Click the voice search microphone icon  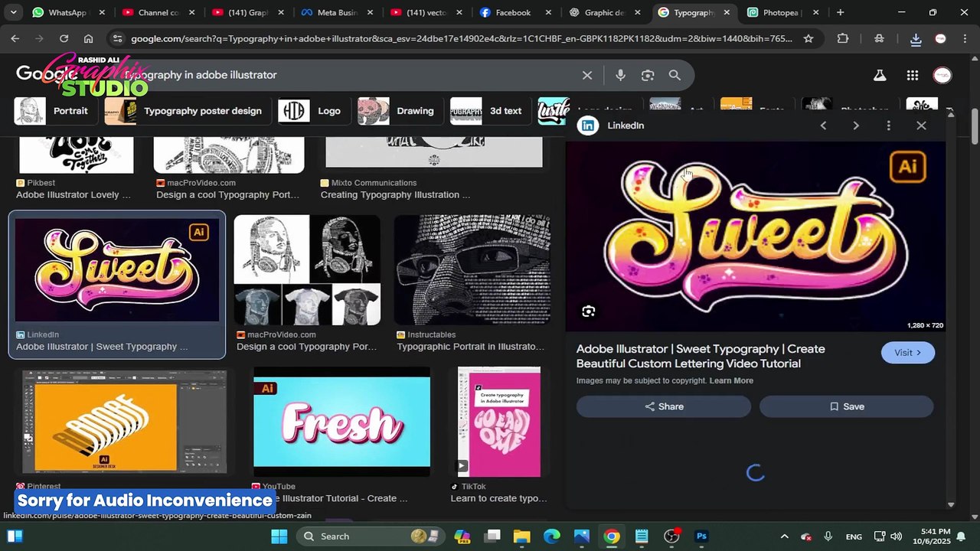pos(620,75)
